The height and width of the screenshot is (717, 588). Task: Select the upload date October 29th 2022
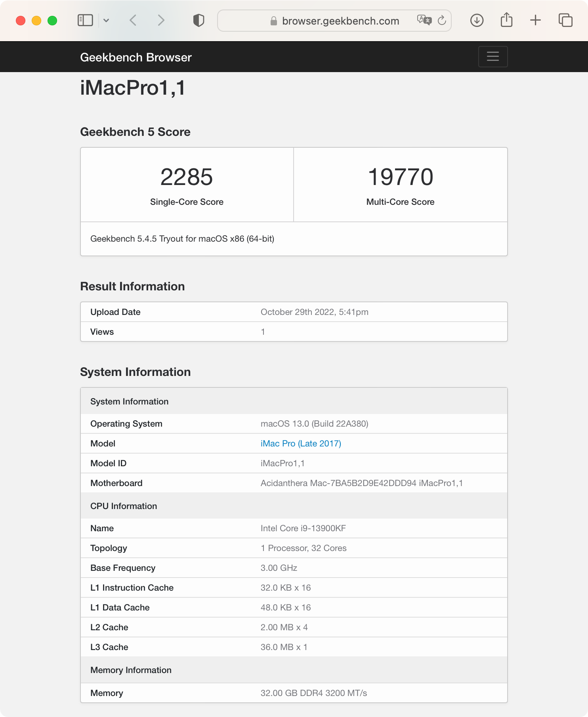(315, 312)
